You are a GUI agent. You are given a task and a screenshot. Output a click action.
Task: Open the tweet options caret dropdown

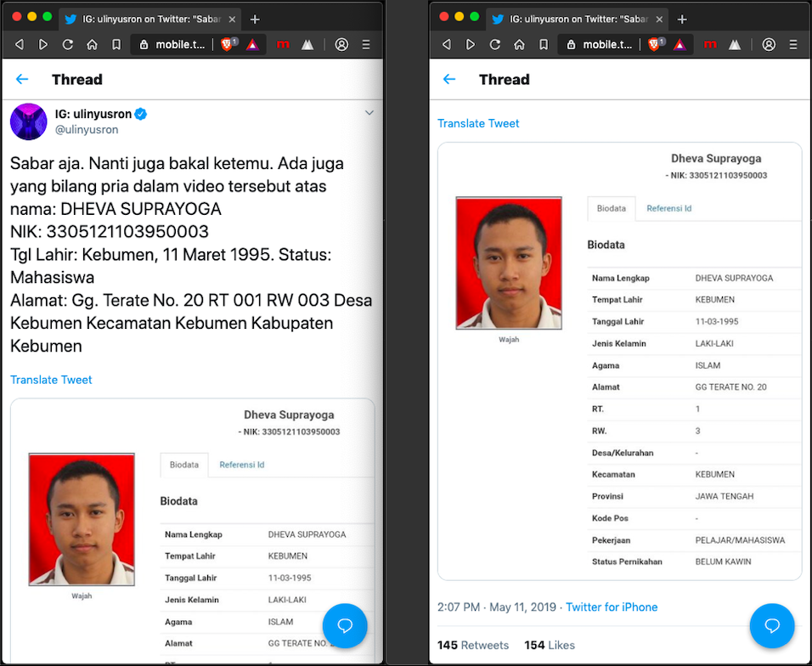click(x=369, y=112)
